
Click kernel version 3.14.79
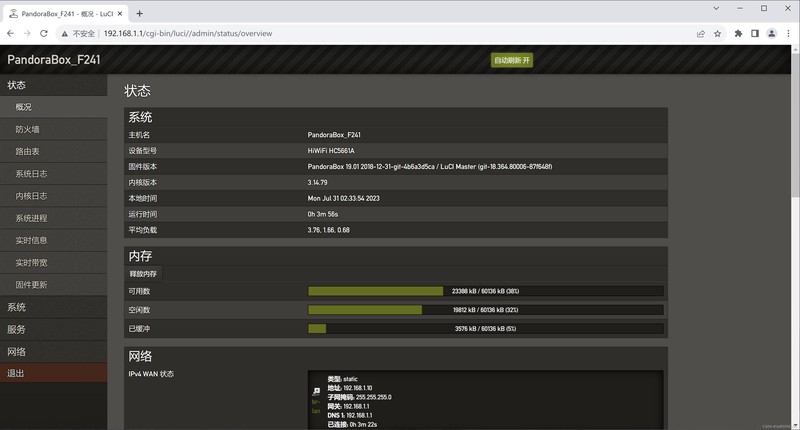pyautogui.click(x=317, y=183)
